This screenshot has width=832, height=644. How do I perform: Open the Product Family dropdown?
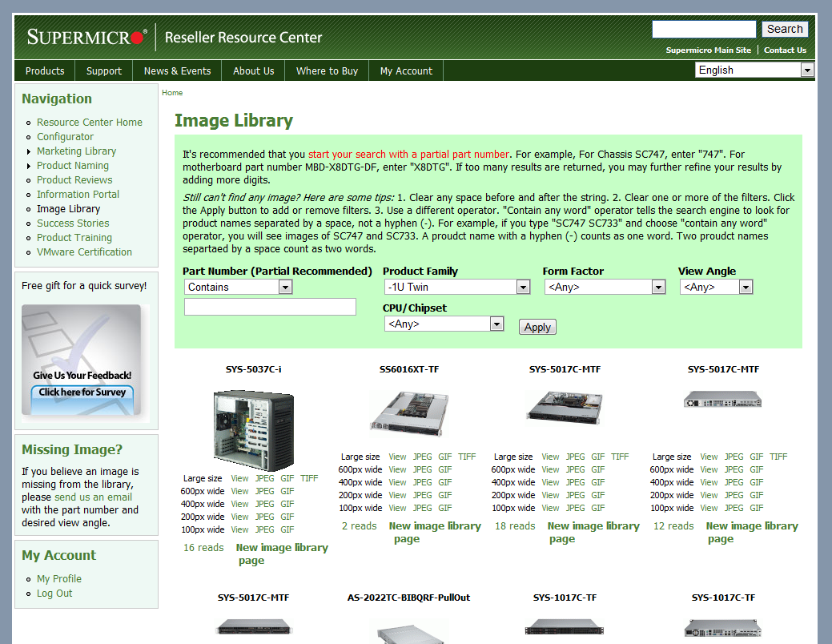[457, 288]
